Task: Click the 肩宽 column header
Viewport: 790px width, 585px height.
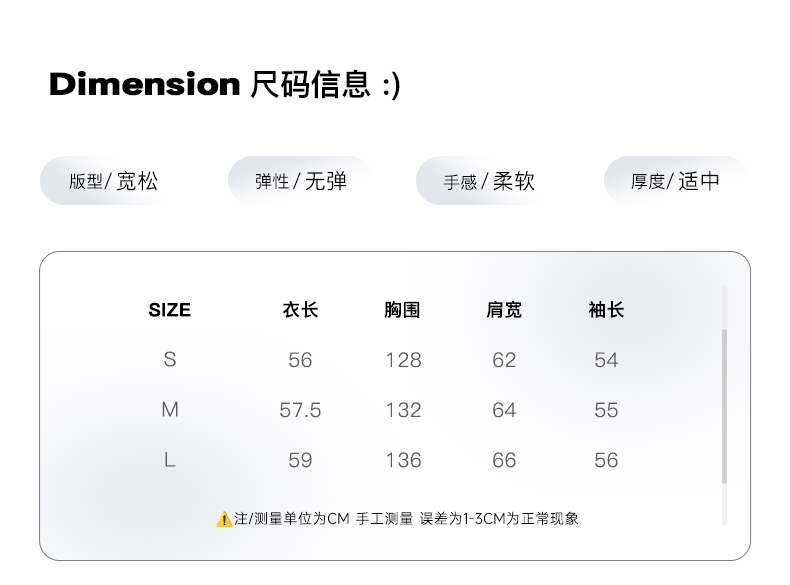Action: tap(504, 310)
